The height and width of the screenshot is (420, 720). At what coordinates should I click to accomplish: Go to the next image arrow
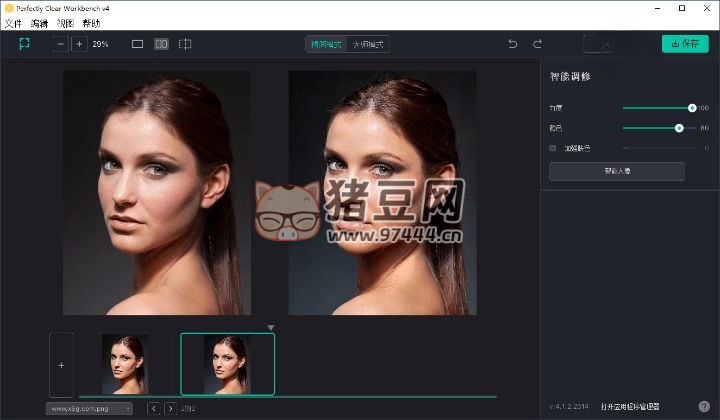coord(170,408)
